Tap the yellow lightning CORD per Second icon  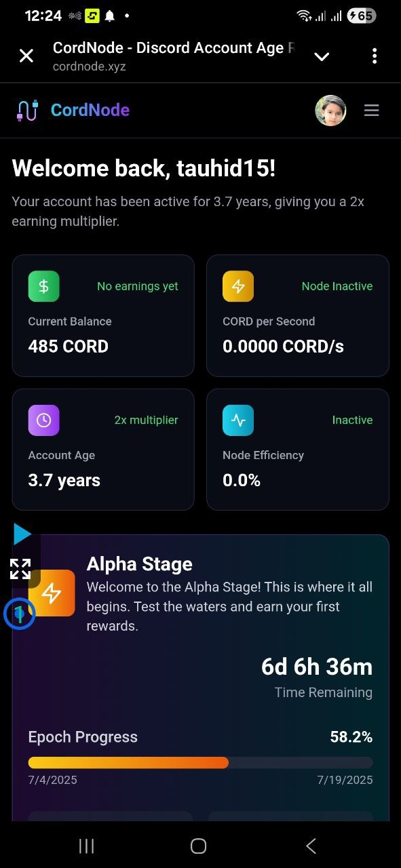(238, 286)
